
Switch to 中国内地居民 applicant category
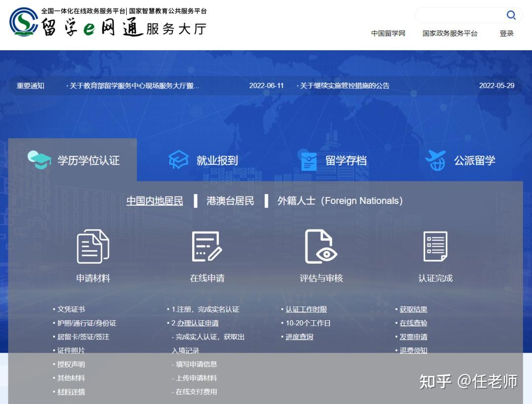click(154, 201)
